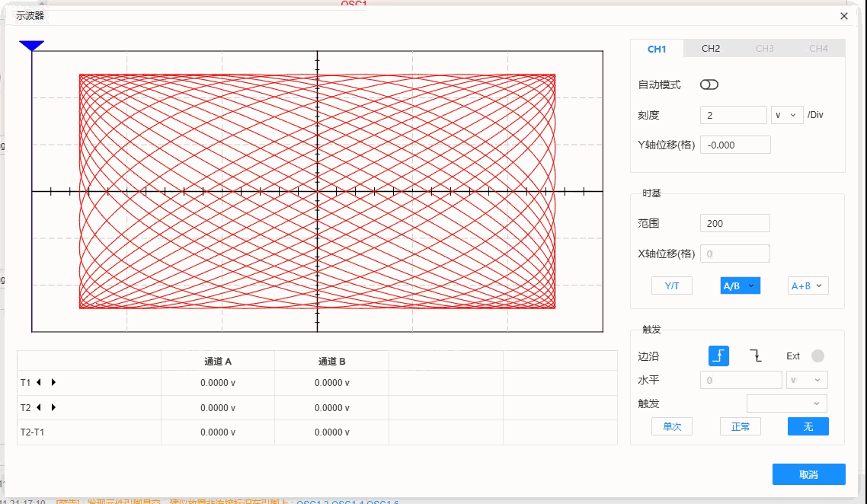Select falling edge trigger icon
Screen dimensions: 867x504
pyautogui.click(x=755, y=356)
